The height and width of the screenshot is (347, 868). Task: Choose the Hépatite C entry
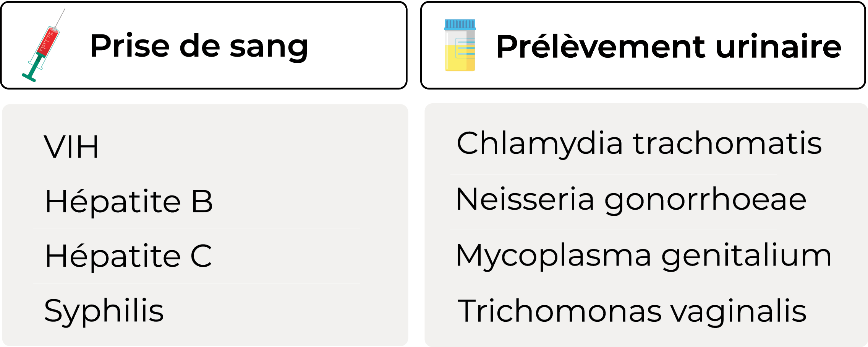pyautogui.click(x=128, y=256)
